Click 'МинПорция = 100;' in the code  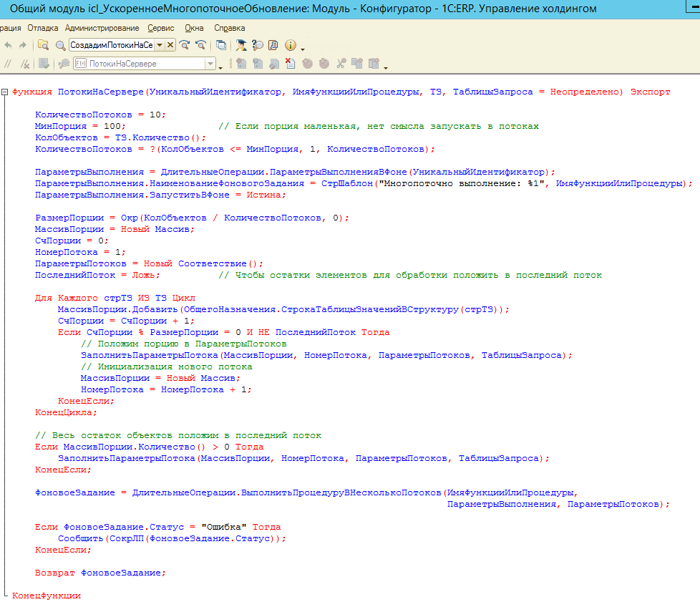(x=80, y=126)
